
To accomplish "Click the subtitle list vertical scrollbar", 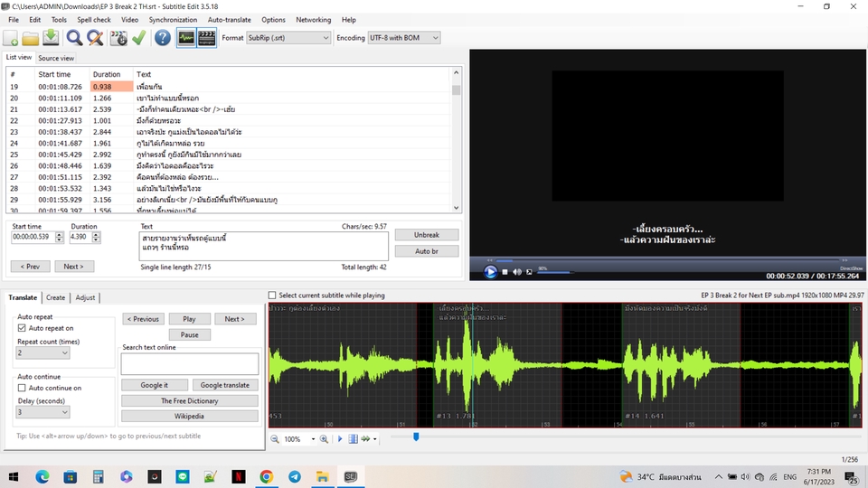I will (x=456, y=141).
